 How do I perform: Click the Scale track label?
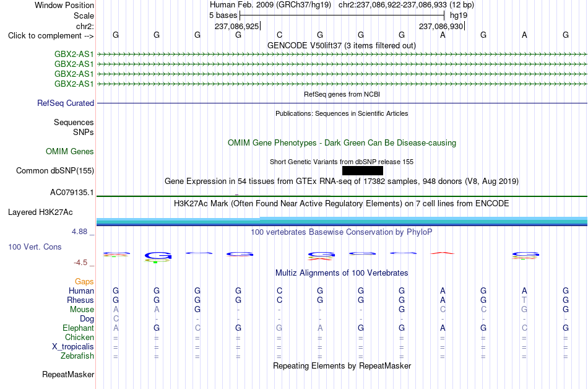pos(84,15)
